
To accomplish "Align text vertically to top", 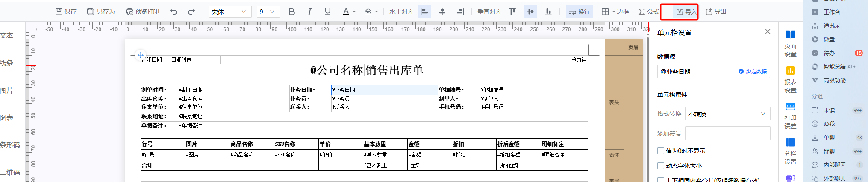I will 512,12.
